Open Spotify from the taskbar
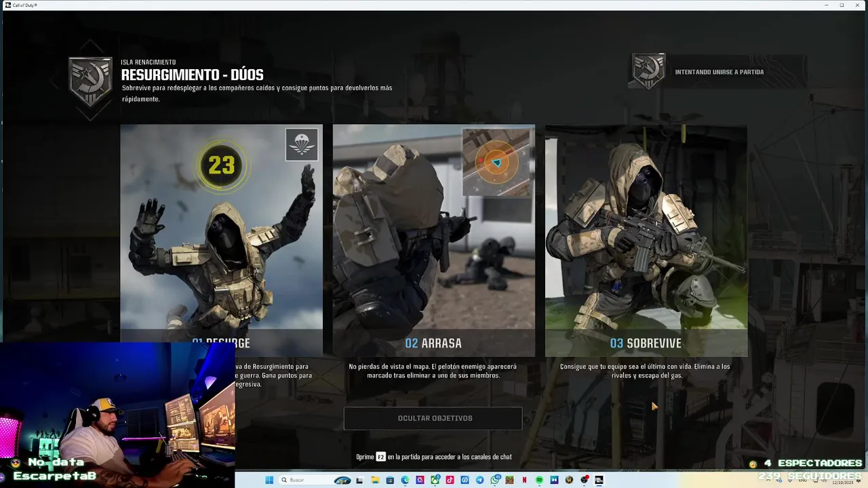Screen dimensions: 868x488 [539, 480]
